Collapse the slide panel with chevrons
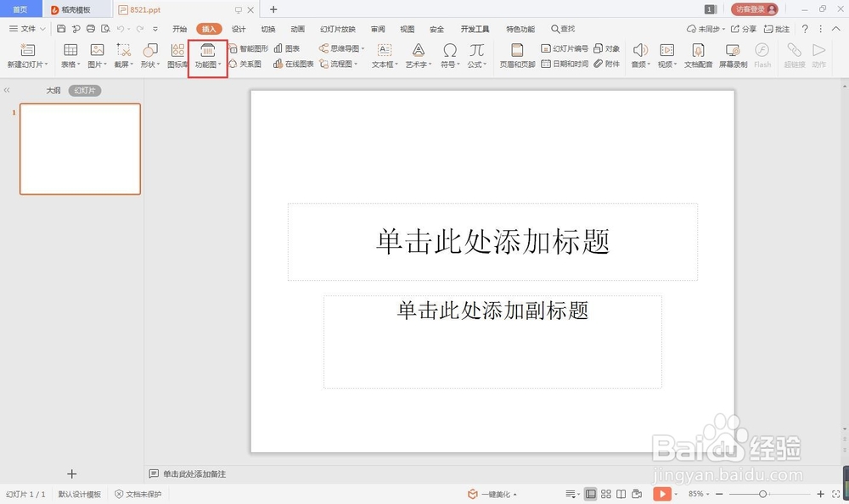The height and width of the screenshot is (504, 849). click(7, 90)
